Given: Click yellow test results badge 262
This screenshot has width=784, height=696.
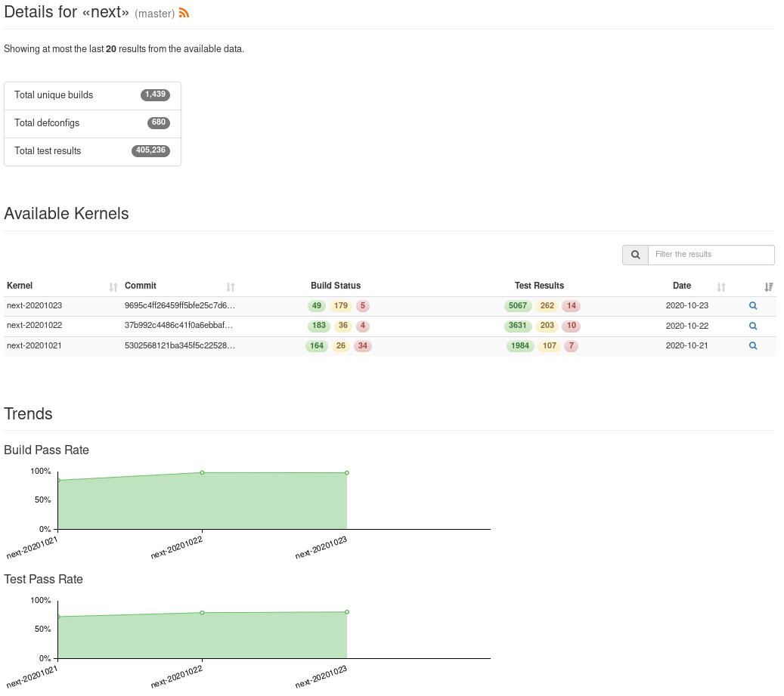Looking at the screenshot, I should click(x=547, y=306).
